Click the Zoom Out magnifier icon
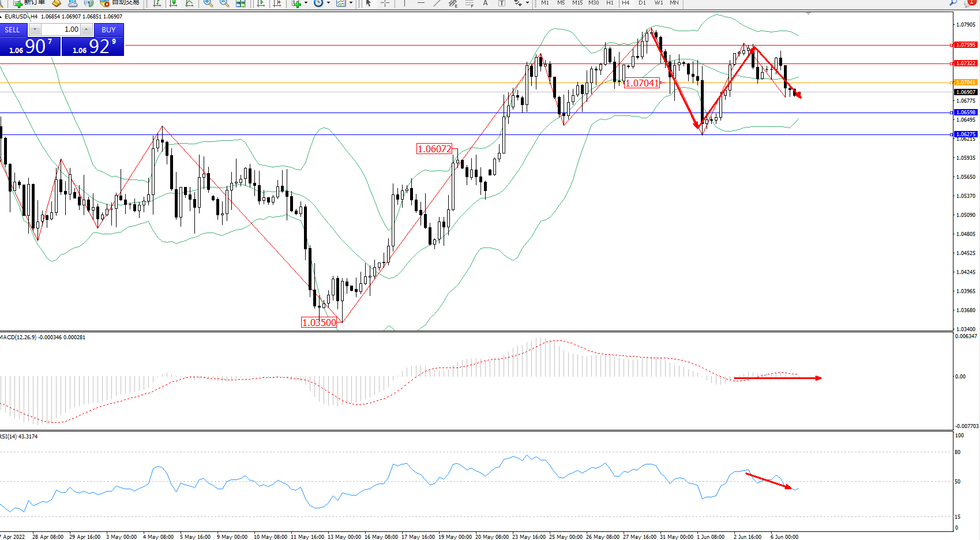The image size is (980, 540). tap(224, 3)
